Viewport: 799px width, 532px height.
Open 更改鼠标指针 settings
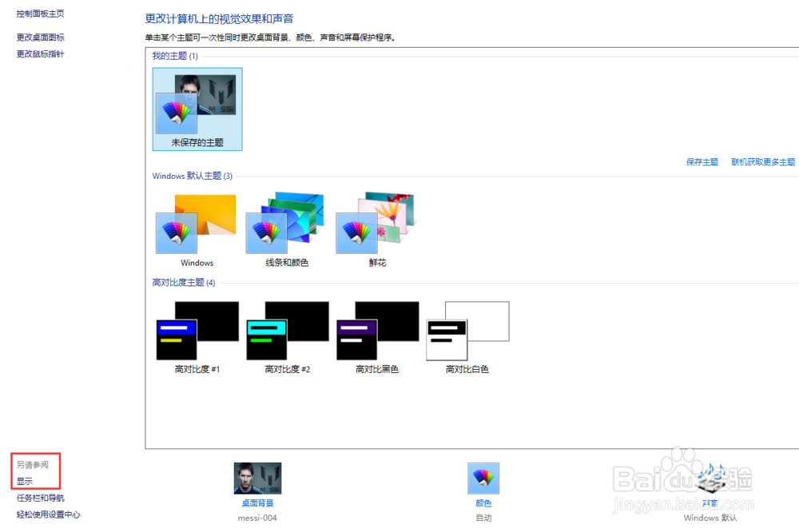39,54
